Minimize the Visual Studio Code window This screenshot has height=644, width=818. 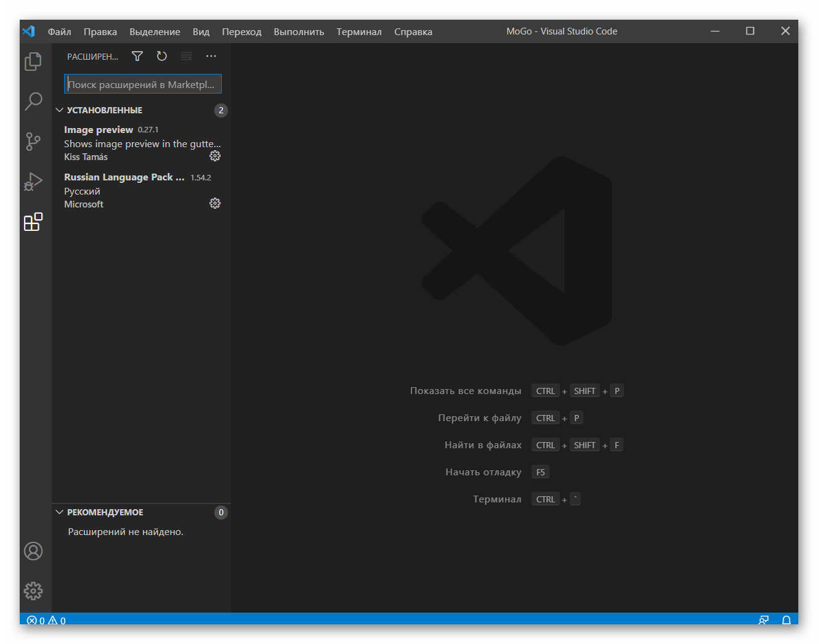pos(715,31)
